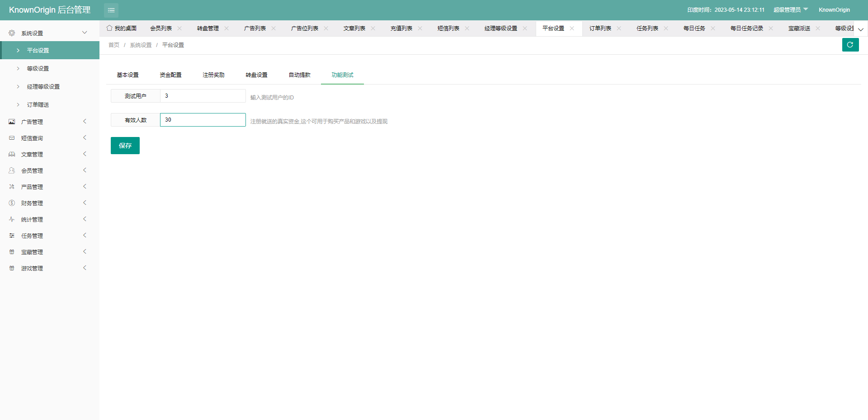Click the 短信查询 envelope icon

12,138
